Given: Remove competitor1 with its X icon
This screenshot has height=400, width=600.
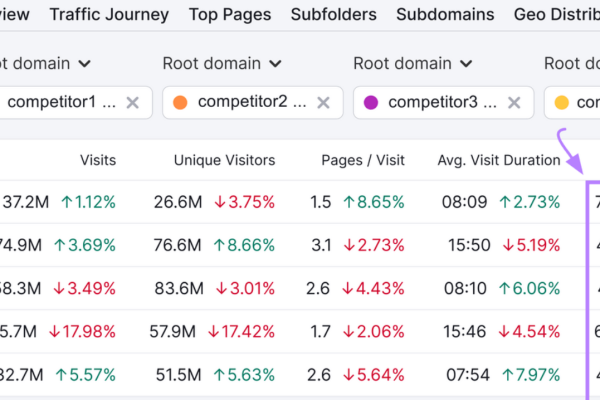Looking at the screenshot, I should 133,103.
